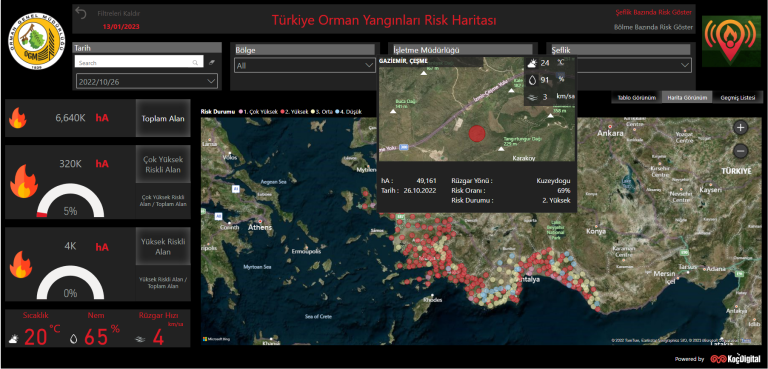Viewport: 768px width, 369px height.
Task: Click the magnifier in Tarih search box
Action: [195, 62]
